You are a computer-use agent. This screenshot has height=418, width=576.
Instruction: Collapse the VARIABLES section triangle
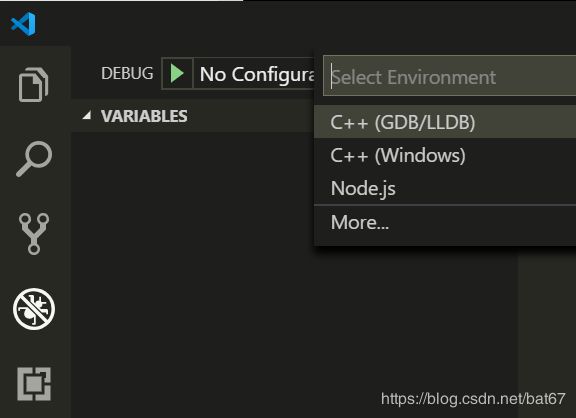click(x=87, y=116)
